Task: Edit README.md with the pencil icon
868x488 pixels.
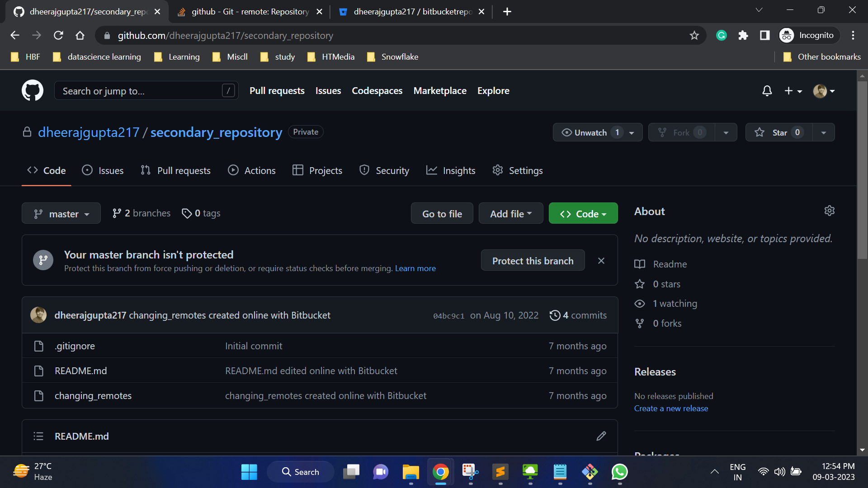Action: point(601,436)
